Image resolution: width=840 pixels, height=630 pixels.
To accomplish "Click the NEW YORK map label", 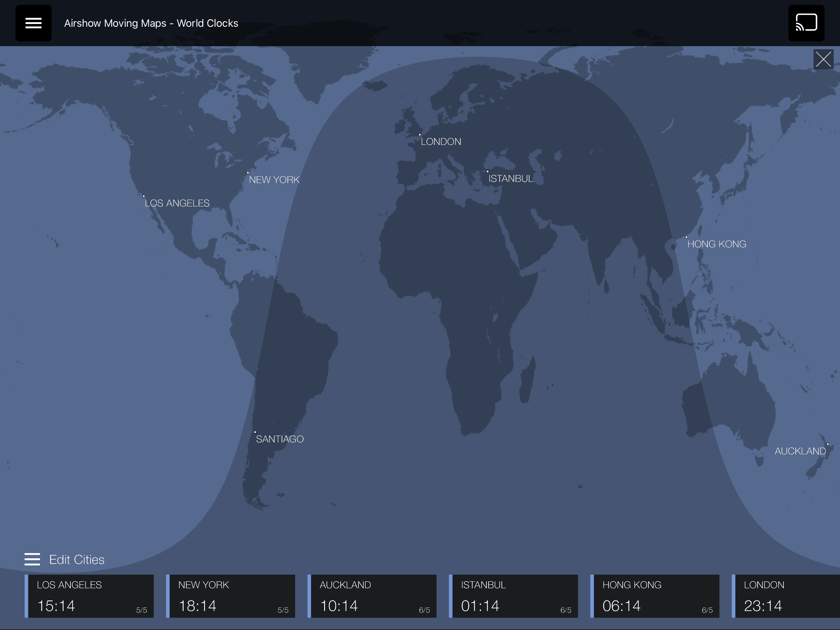I will 274,180.
